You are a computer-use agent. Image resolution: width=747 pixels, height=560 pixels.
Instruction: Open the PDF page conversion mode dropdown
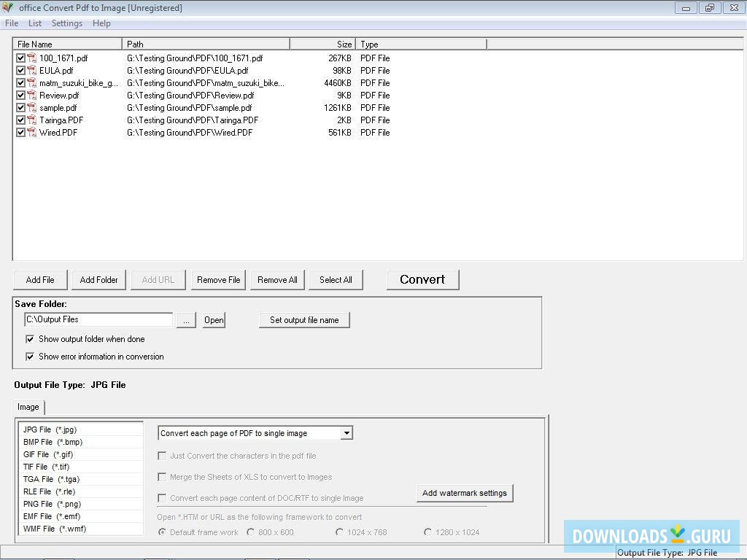(x=347, y=433)
